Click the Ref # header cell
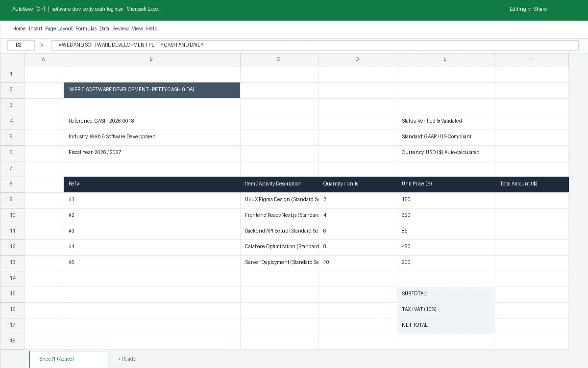Viewport: 588px width, 368px height. coord(152,184)
